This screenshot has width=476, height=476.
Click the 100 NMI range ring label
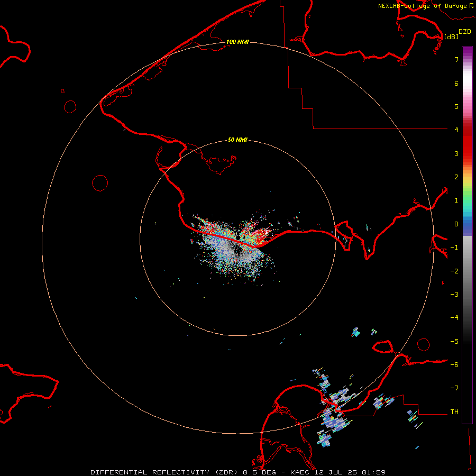(237, 42)
